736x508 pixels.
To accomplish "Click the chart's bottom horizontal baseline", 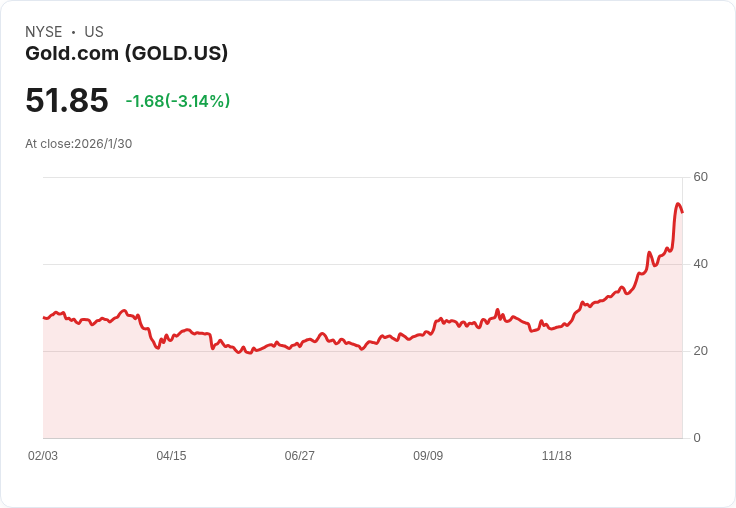I will coord(360,438).
